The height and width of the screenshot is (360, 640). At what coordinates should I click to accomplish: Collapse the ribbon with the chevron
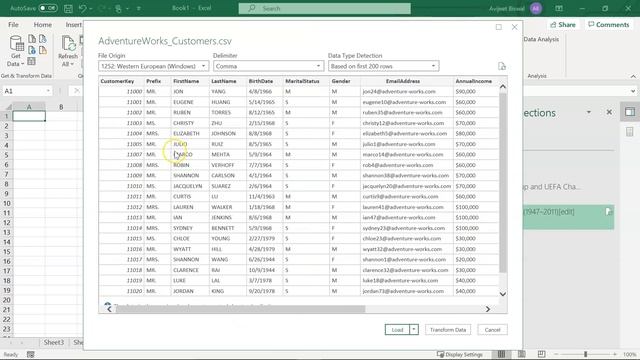[633, 76]
